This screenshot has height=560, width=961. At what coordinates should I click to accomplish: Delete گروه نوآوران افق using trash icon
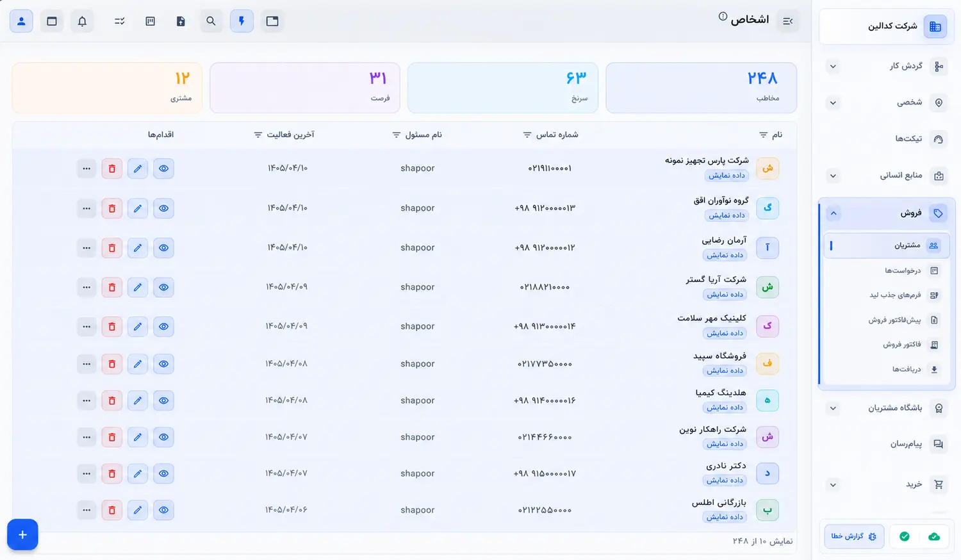(112, 208)
